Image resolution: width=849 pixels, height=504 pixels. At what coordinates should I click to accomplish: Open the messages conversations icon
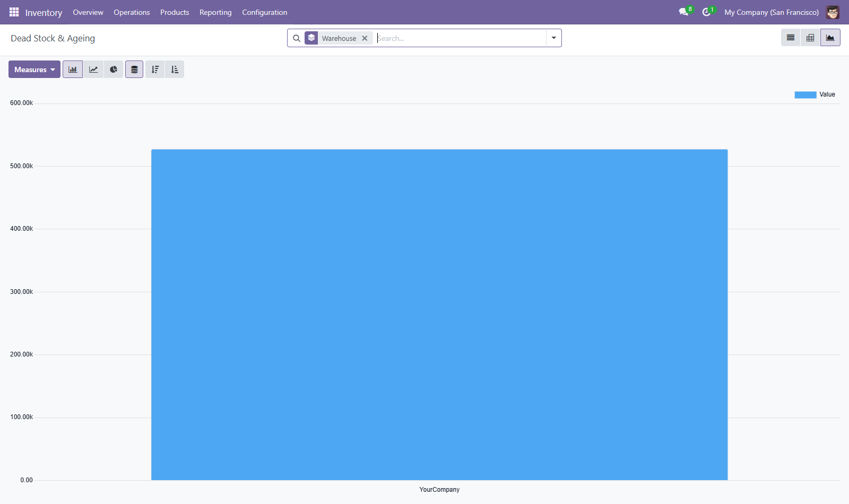[x=683, y=12]
